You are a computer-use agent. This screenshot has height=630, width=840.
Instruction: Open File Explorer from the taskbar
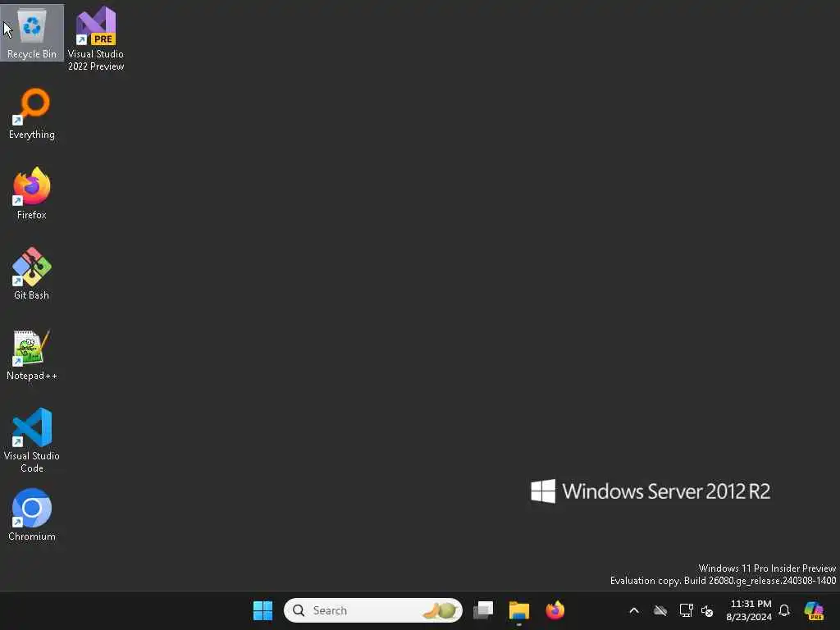pos(519,610)
